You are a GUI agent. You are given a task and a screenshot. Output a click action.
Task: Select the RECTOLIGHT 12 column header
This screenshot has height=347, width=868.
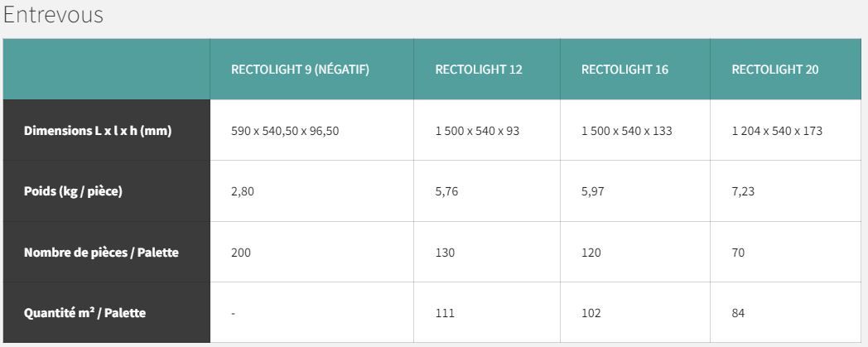click(479, 70)
